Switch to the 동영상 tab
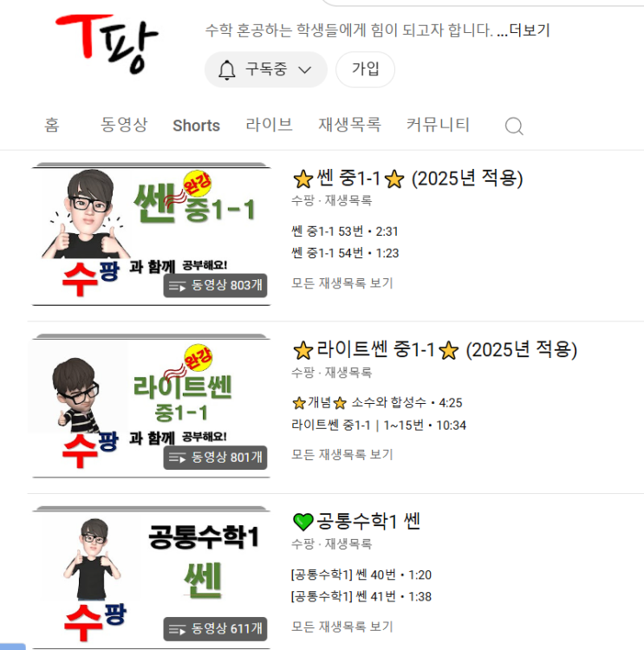 coord(124,125)
